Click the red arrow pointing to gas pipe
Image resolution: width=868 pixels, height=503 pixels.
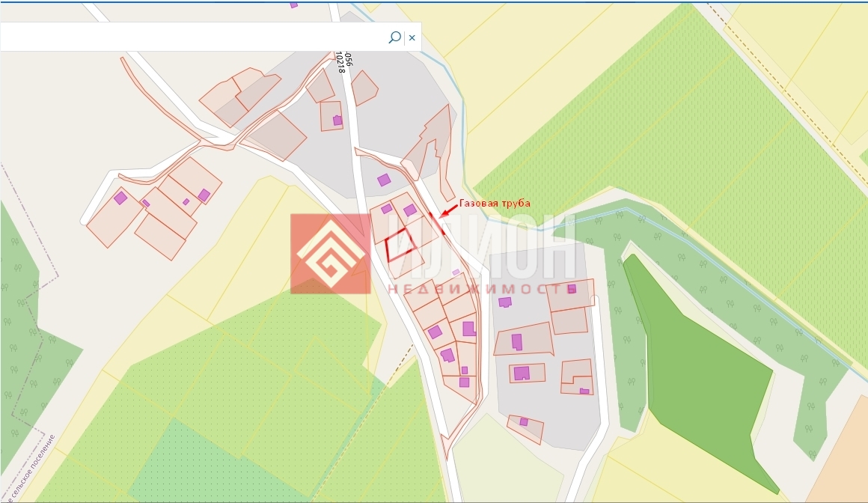(449, 212)
